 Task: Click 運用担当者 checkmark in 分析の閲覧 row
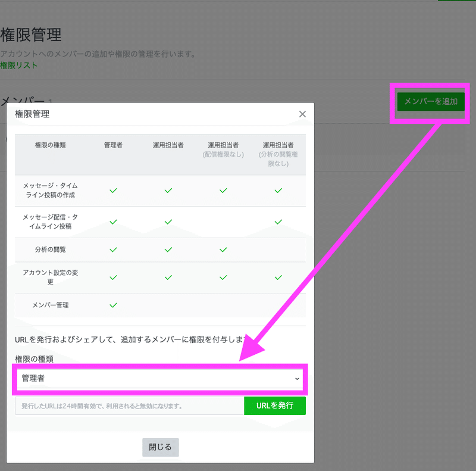(168, 249)
